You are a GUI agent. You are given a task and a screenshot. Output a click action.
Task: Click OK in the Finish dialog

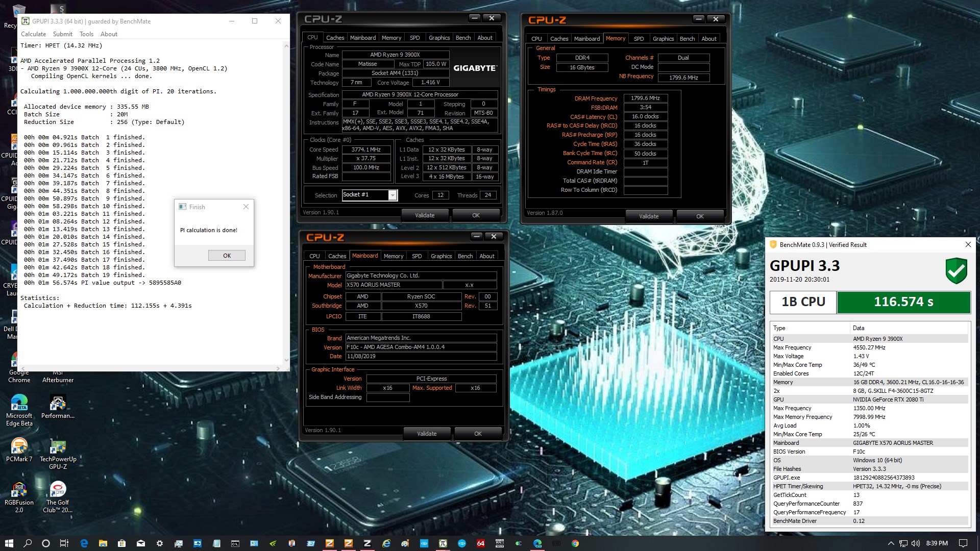(227, 256)
